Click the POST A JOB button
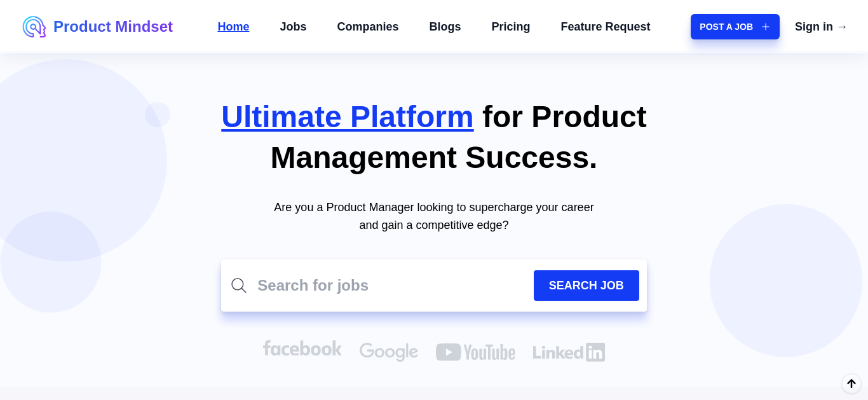 (x=735, y=27)
